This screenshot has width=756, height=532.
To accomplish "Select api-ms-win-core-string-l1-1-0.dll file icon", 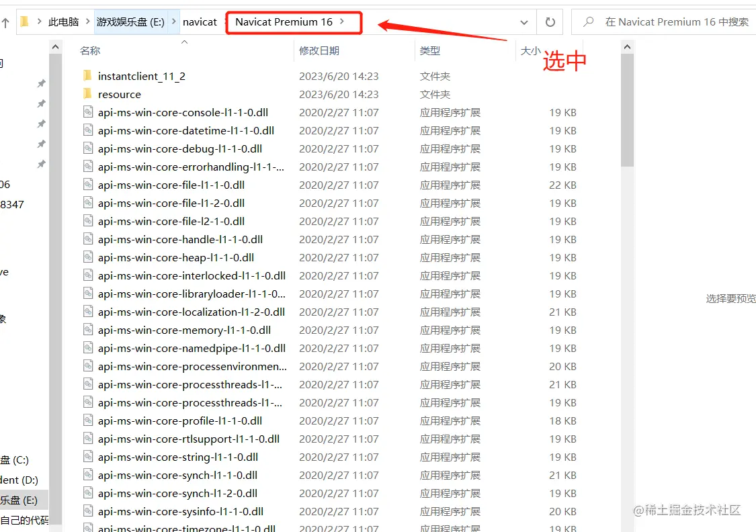I will (88, 457).
